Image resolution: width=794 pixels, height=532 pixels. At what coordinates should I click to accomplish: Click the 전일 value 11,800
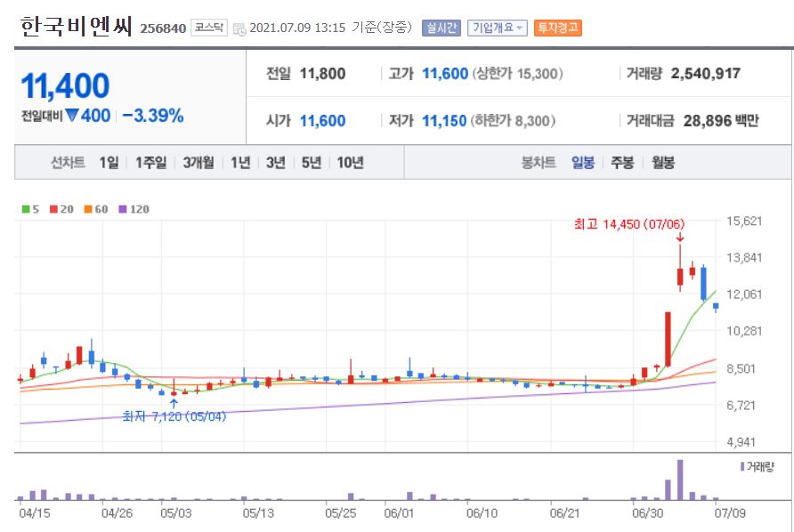322,74
